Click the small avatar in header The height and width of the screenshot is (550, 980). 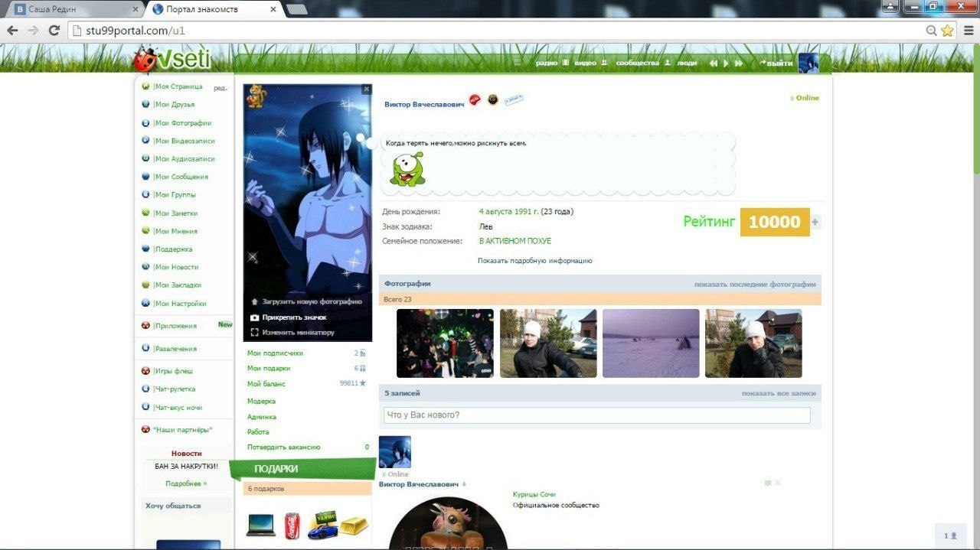(x=808, y=63)
